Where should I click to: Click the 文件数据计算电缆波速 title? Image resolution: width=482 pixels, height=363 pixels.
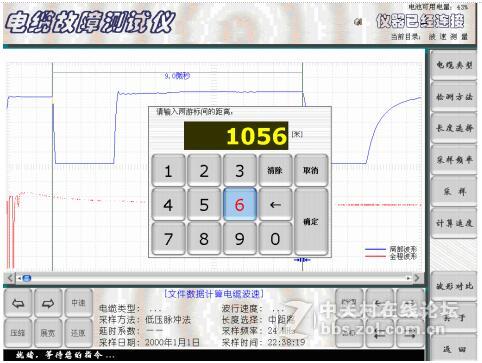(214, 294)
